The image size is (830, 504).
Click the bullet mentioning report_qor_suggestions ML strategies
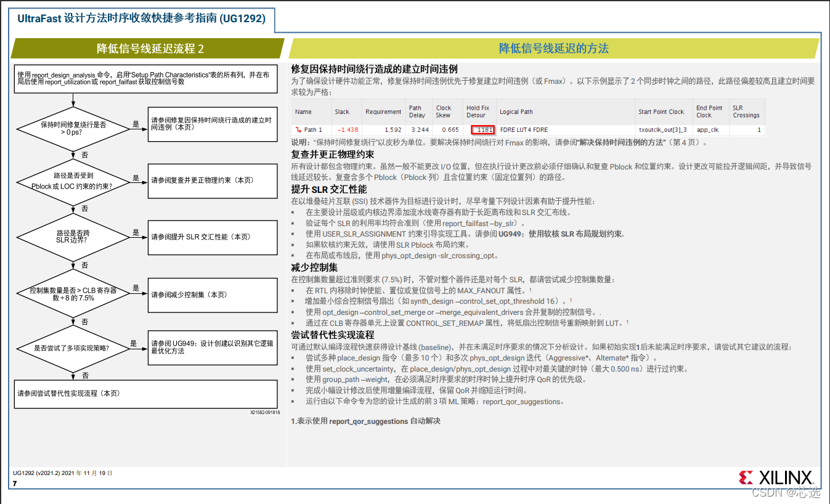point(434,402)
